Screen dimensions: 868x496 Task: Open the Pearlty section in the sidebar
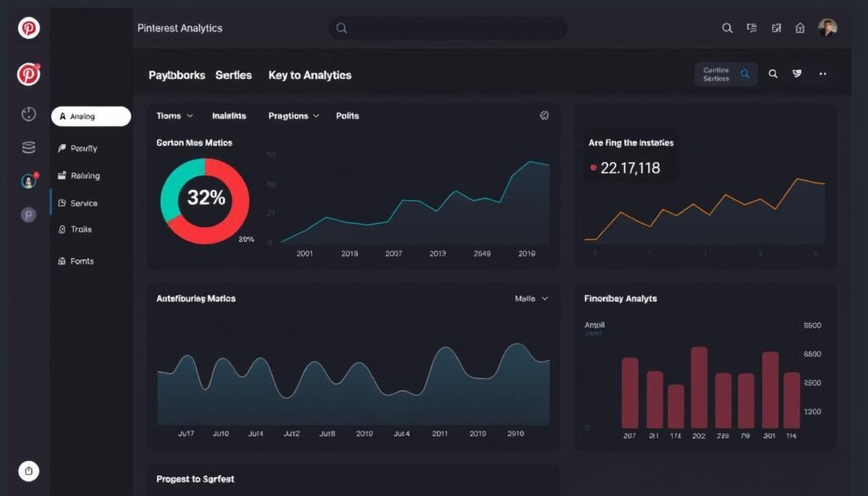(x=85, y=148)
